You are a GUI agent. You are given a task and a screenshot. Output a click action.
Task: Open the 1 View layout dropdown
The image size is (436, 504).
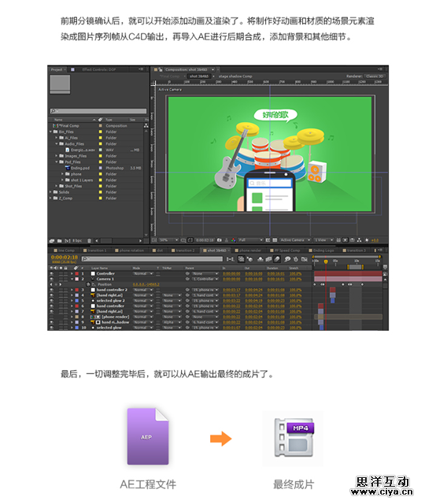(323, 239)
